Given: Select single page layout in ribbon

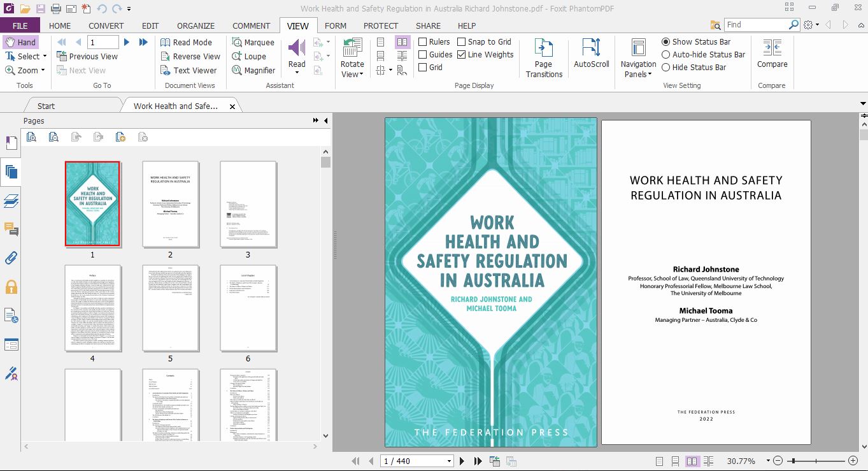Looking at the screenshot, I should [x=381, y=42].
